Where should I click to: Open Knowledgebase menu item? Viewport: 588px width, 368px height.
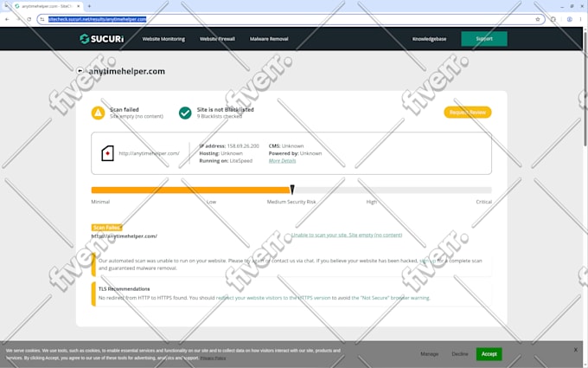(x=429, y=39)
